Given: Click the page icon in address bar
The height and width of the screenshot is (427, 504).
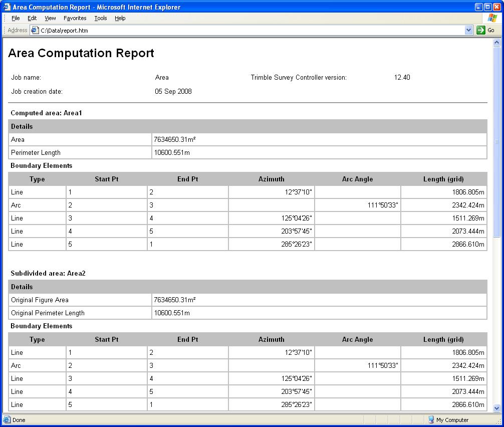Looking at the screenshot, I should 35,30.
